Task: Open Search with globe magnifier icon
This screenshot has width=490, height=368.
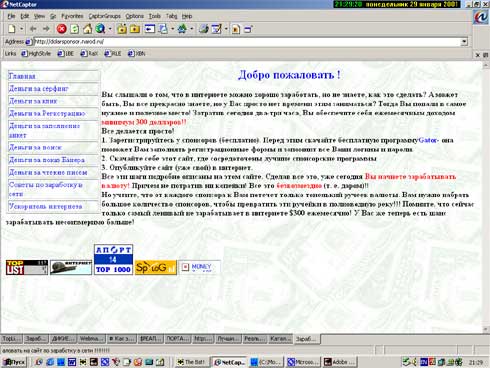Action: coord(100,29)
